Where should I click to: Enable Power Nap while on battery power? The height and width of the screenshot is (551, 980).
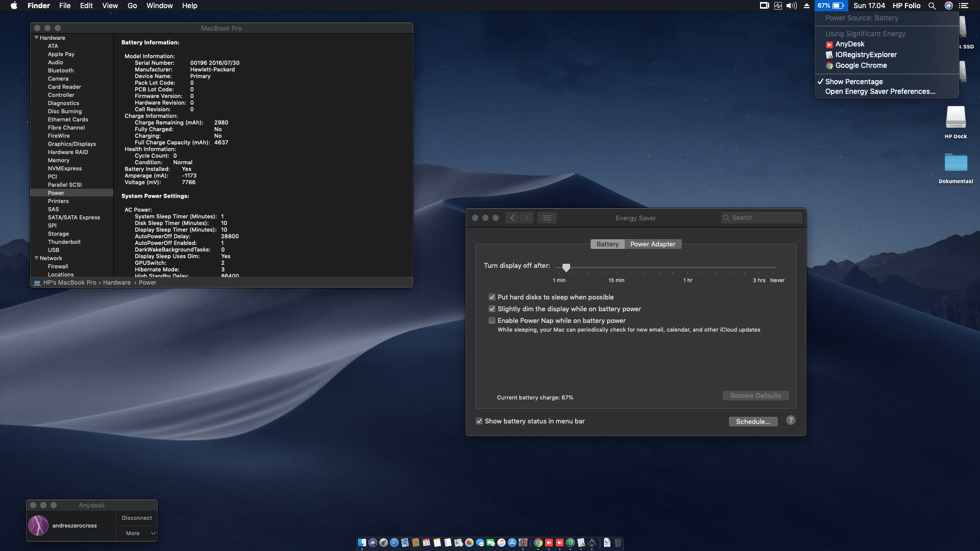(492, 320)
